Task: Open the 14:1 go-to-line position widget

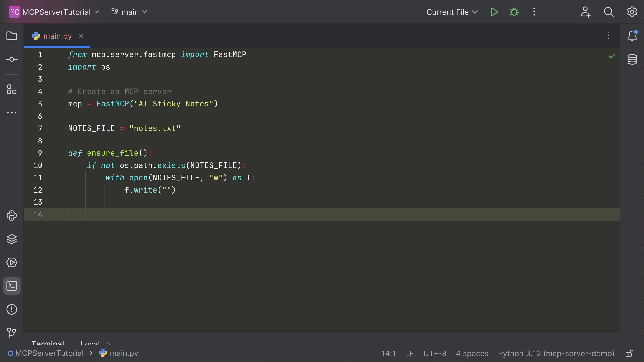Action: tap(388, 353)
